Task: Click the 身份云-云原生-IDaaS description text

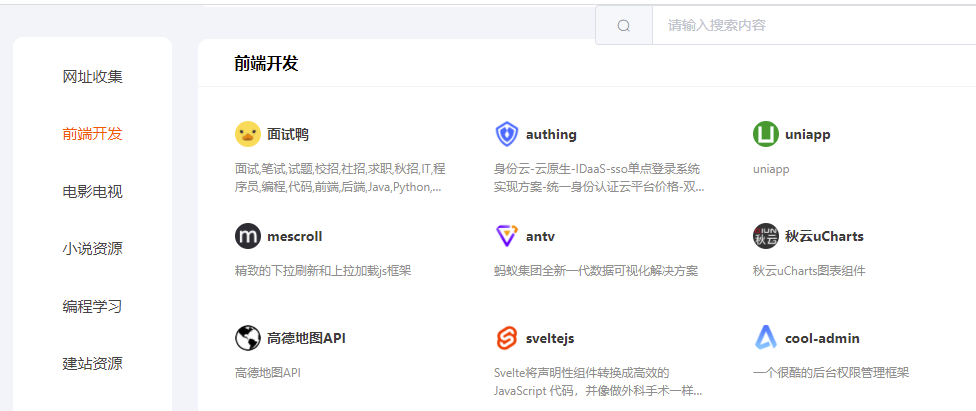Action: coord(599,177)
